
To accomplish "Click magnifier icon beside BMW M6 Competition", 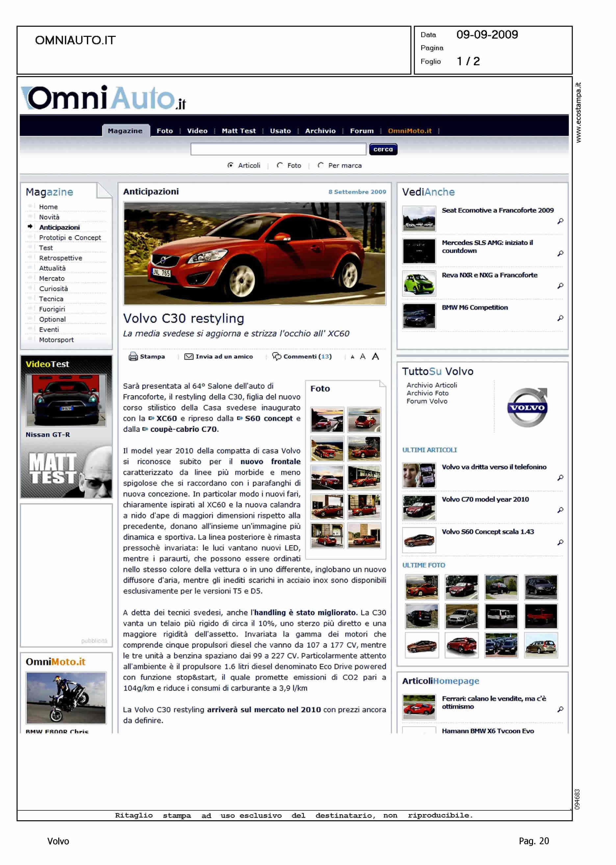I will point(560,318).
